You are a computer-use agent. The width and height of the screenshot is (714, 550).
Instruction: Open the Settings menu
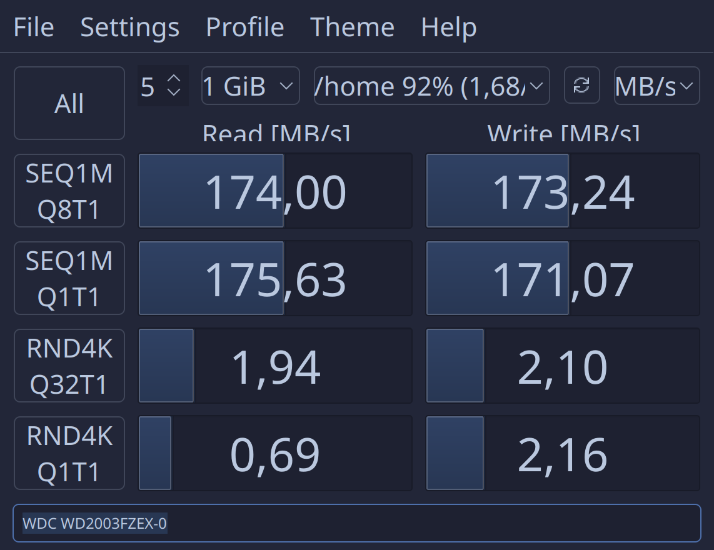(x=130, y=27)
